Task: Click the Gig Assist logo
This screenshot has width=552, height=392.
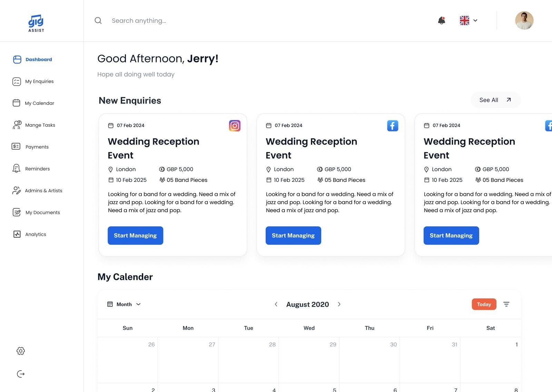Action: pos(36,23)
